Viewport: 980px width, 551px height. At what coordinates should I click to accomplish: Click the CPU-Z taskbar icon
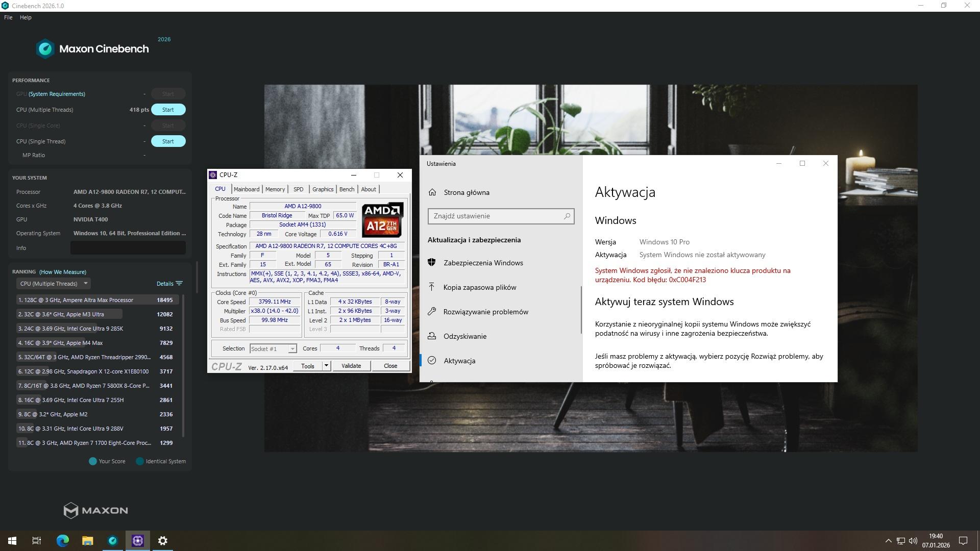point(138,541)
